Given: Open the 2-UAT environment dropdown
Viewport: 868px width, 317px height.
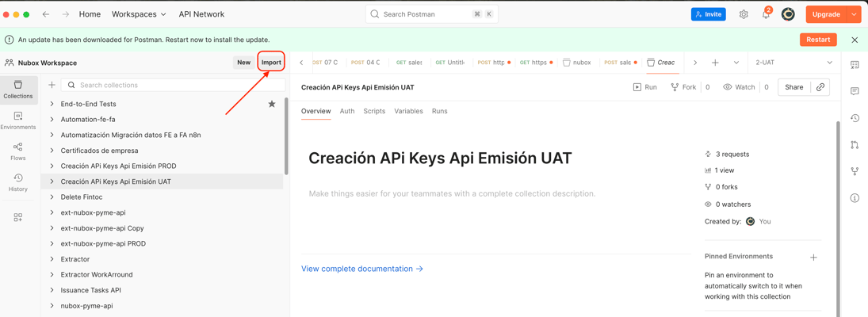Looking at the screenshot, I should pyautogui.click(x=793, y=63).
